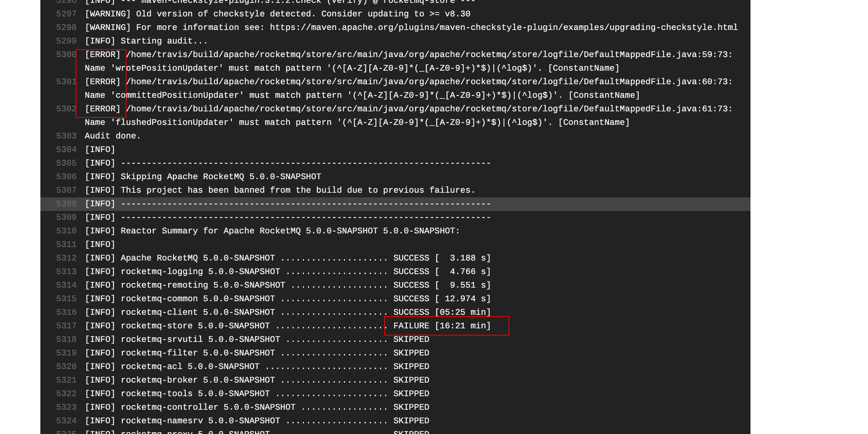
Task: Click line number 5310 Reactor Summary
Action: point(66,231)
